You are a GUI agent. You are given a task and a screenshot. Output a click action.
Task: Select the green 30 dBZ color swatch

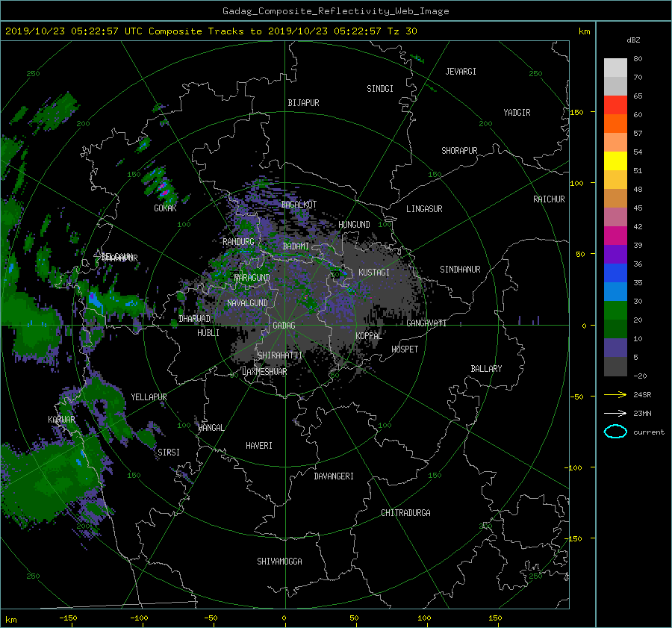[x=615, y=310]
